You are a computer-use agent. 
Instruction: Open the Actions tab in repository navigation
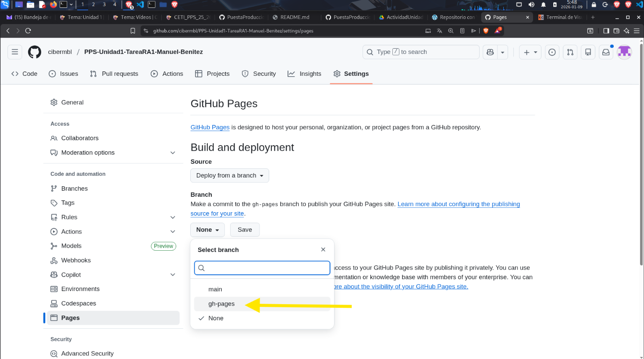click(x=167, y=74)
